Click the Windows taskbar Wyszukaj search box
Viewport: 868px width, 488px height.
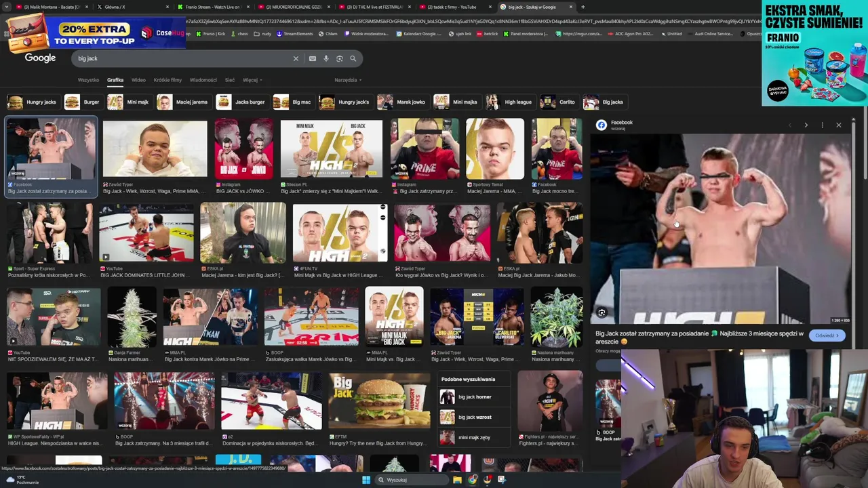(x=410, y=480)
